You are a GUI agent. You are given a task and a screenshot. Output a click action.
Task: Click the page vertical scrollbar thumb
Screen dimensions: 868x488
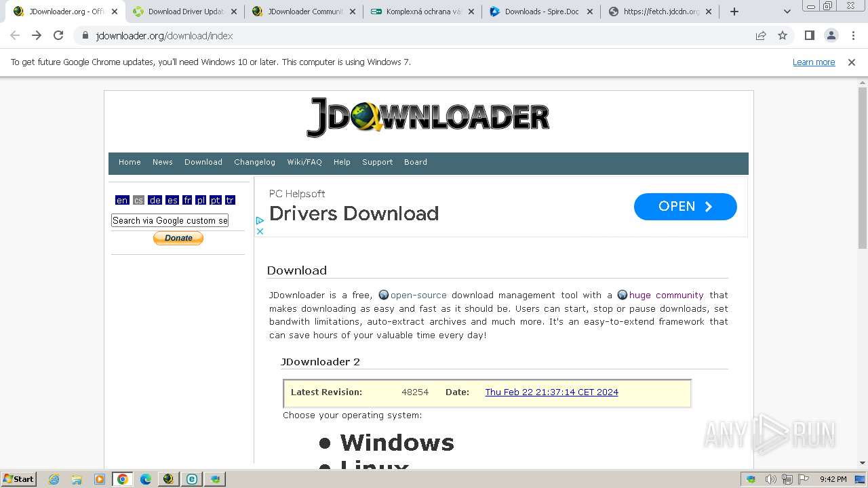pyautogui.click(x=862, y=168)
